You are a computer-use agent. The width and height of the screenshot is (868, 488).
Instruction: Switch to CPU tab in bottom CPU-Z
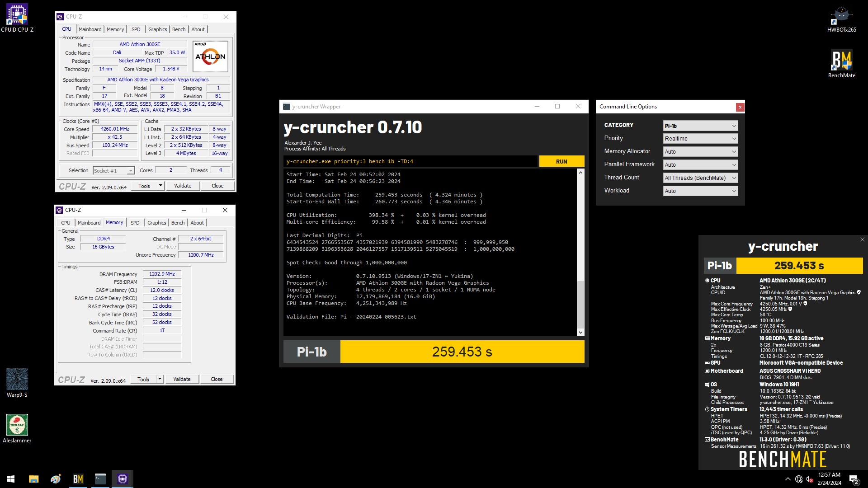[66, 223]
